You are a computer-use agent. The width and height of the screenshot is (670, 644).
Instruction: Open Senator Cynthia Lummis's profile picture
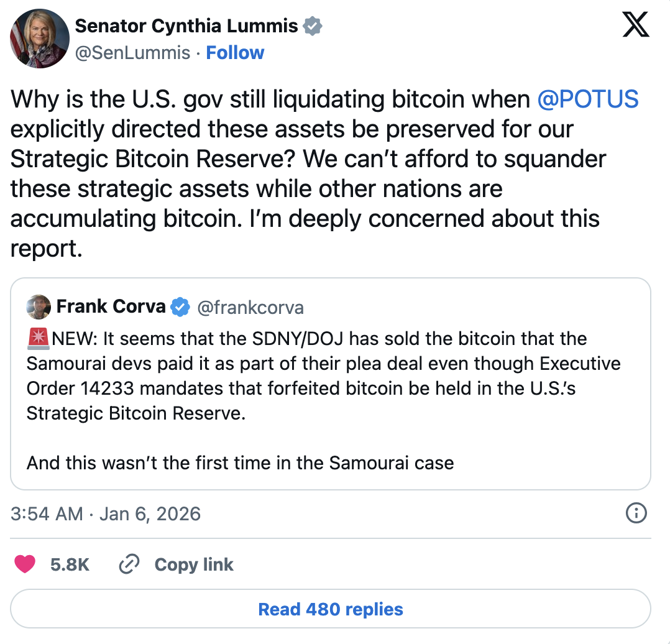39,39
